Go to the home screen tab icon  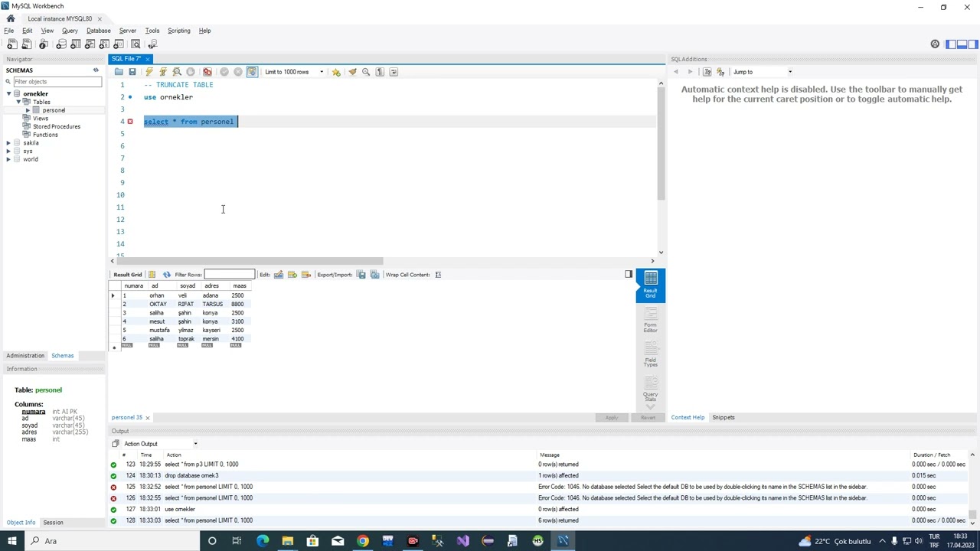point(11,18)
